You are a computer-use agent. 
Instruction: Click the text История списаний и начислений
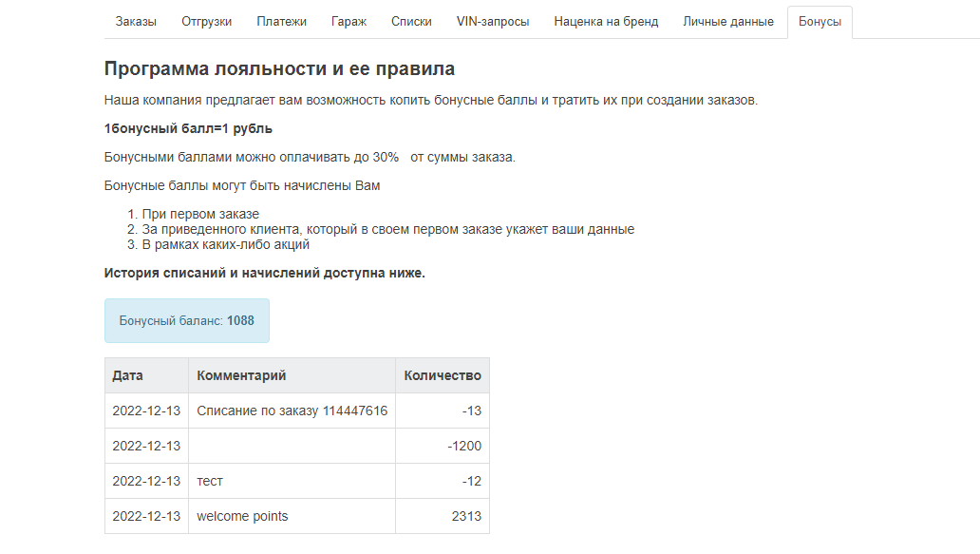click(264, 274)
